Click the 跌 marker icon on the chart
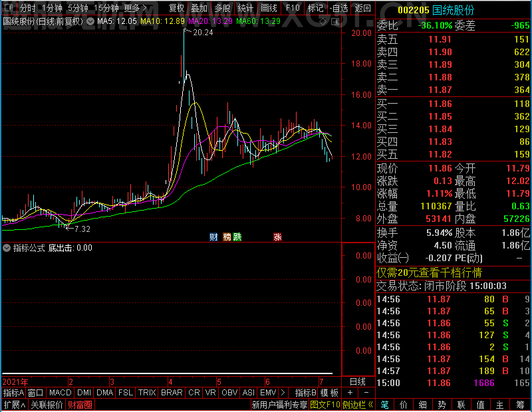The width and height of the screenshot is (532, 412). point(237,237)
